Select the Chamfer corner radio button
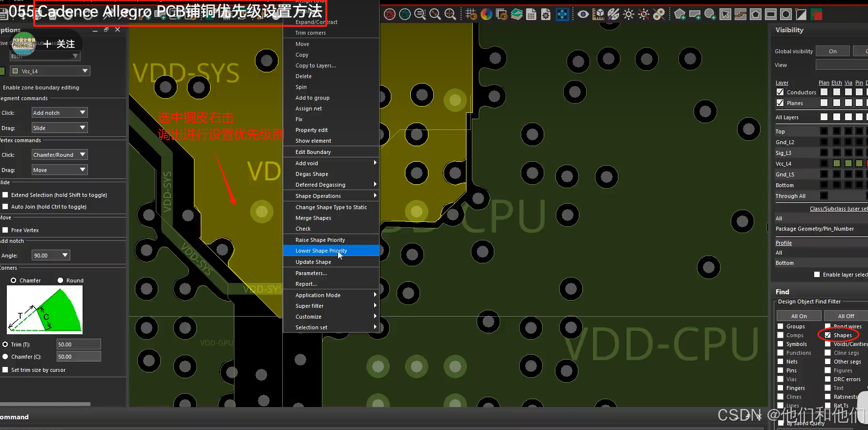 pos(13,280)
